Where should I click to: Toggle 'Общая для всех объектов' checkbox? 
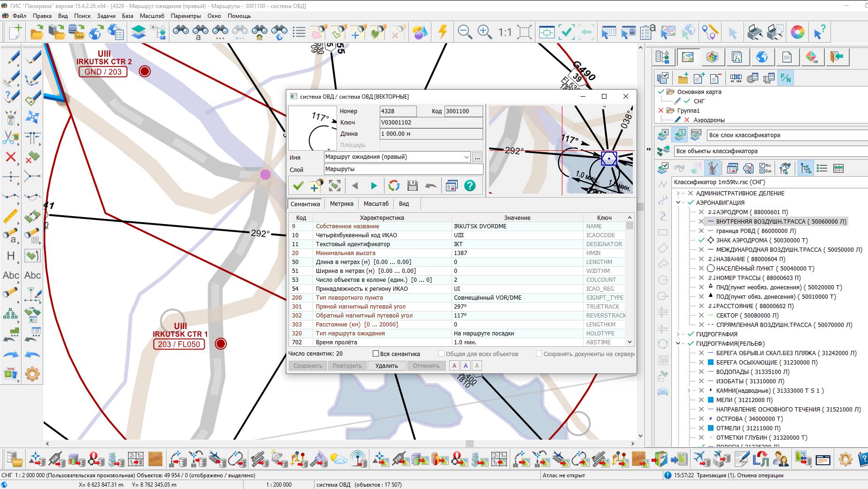tap(441, 354)
